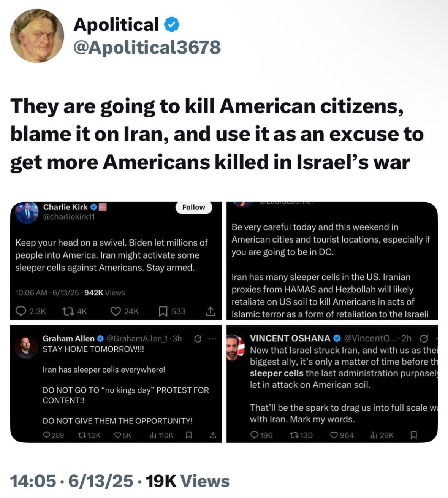
Task: Click the Grok icon on Vincent Oshana's tweet
Action: tap(424, 338)
